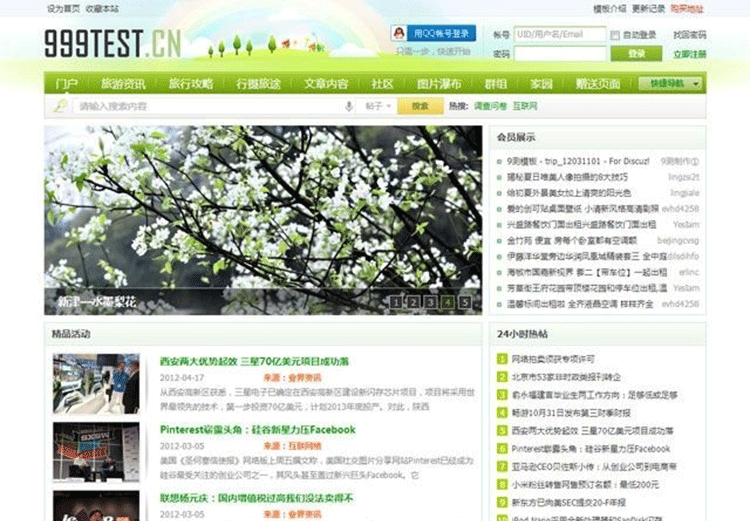Go to the 旅行攻略 nav tab

tap(191, 84)
